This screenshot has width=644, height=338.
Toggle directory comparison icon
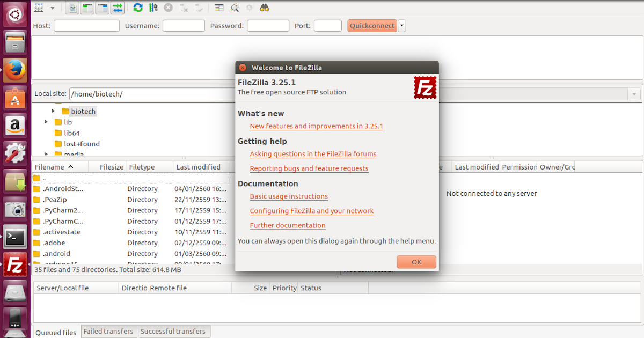[x=234, y=8]
